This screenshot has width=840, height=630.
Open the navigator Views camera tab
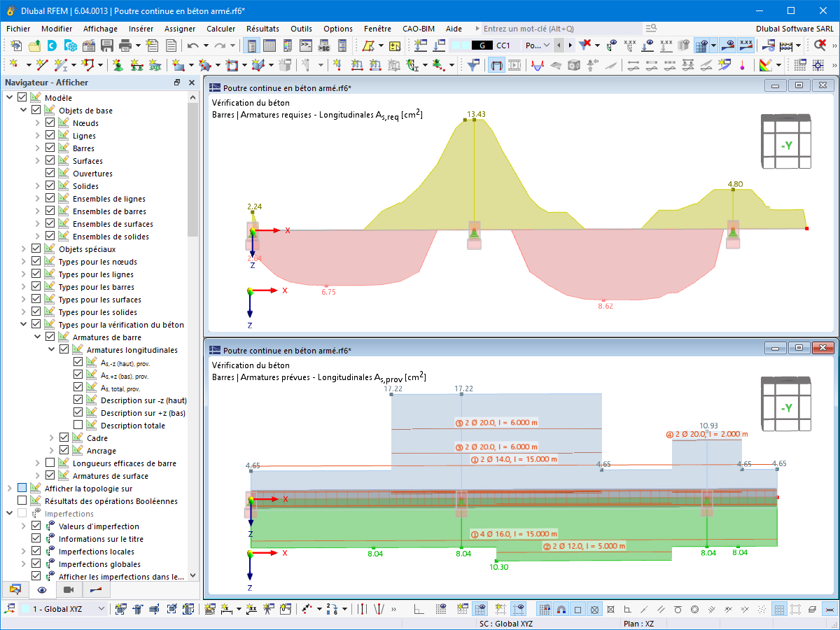tap(69, 589)
